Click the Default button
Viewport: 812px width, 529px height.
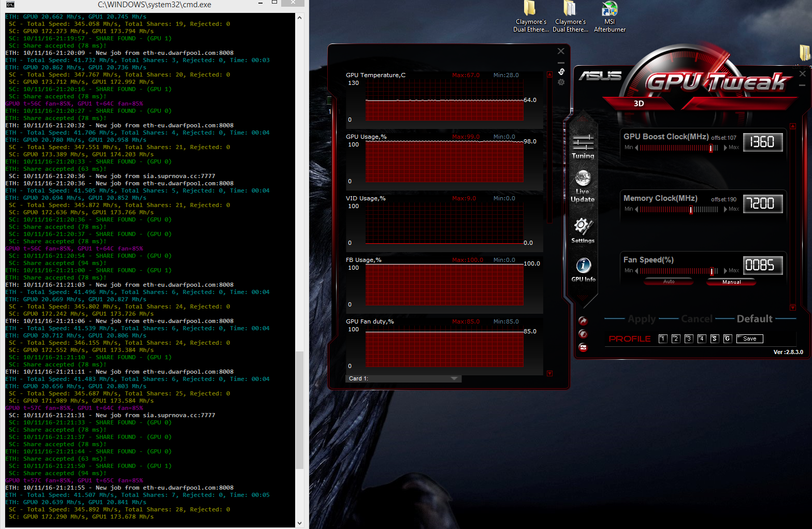[x=754, y=319]
